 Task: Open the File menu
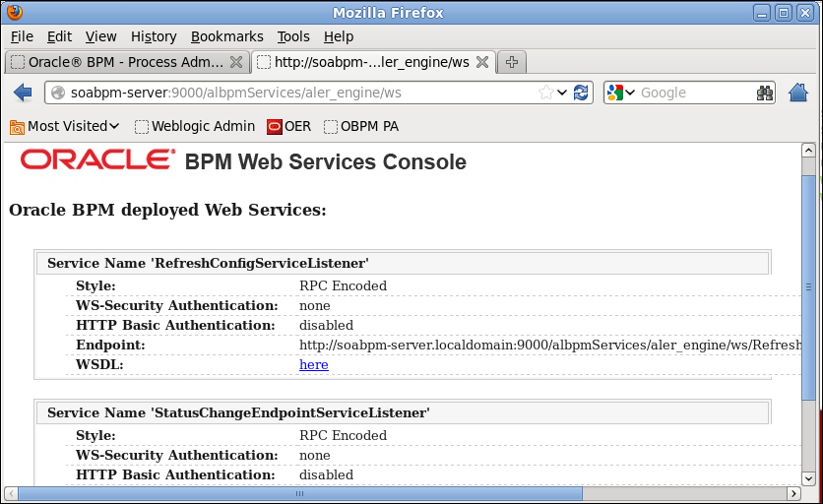[22, 36]
